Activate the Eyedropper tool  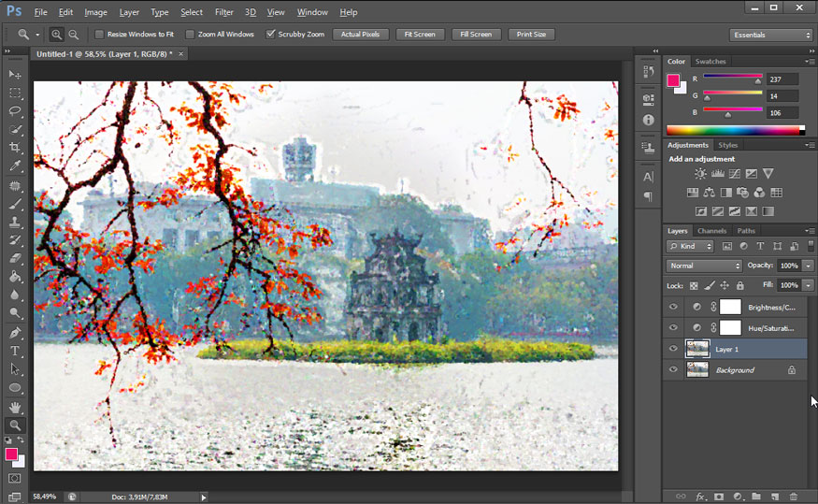pyautogui.click(x=15, y=166)
